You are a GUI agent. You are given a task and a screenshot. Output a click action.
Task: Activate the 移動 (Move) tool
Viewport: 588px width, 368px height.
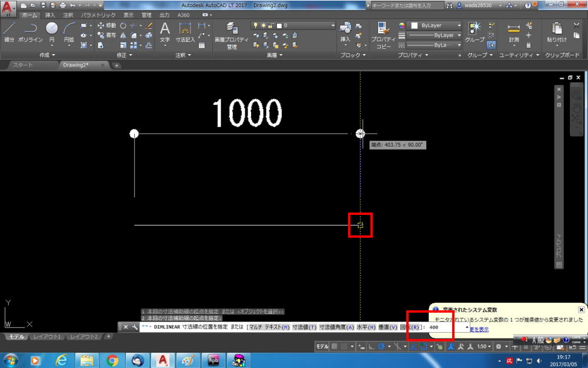[x=107, y=25]
